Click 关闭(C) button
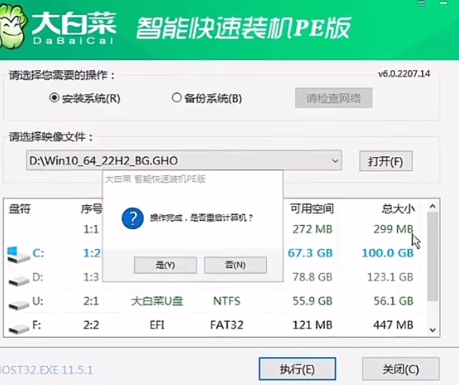The width and height of the screenshot is (459, 385). (401, 369)
